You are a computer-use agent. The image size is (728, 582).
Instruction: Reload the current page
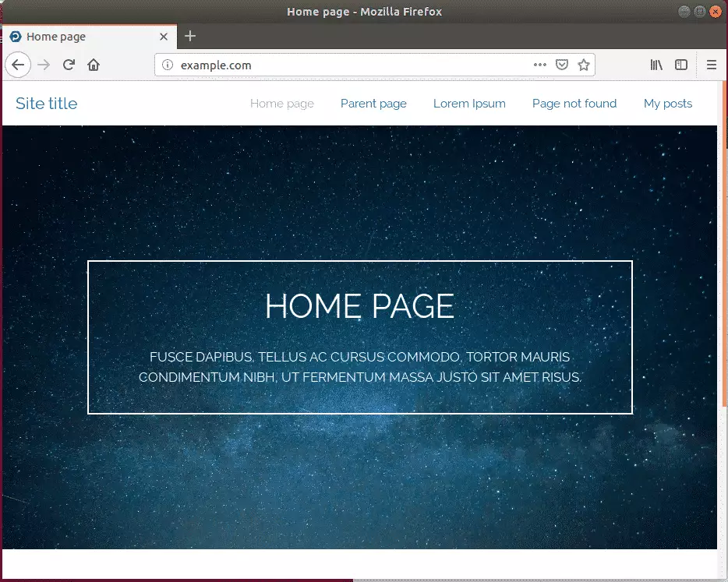point(69,65)
